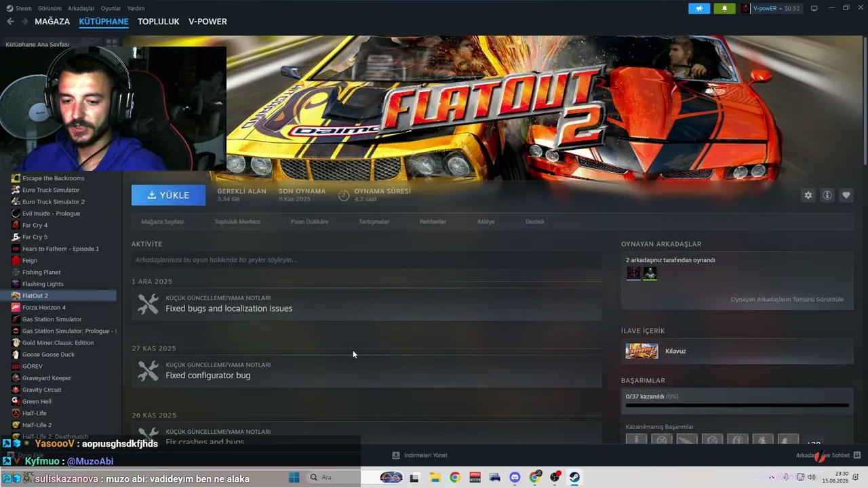This screenshot has height=488, width=868.
Task: Show game info with the info icon
Action: coord(827,195)
